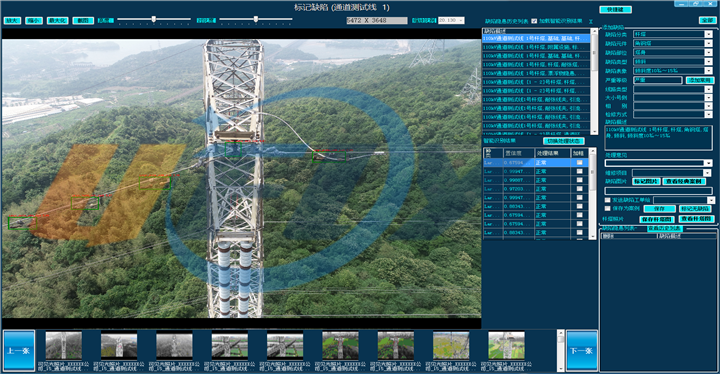Enable 发送缺陷工单给 checkbox

point(608,200)
